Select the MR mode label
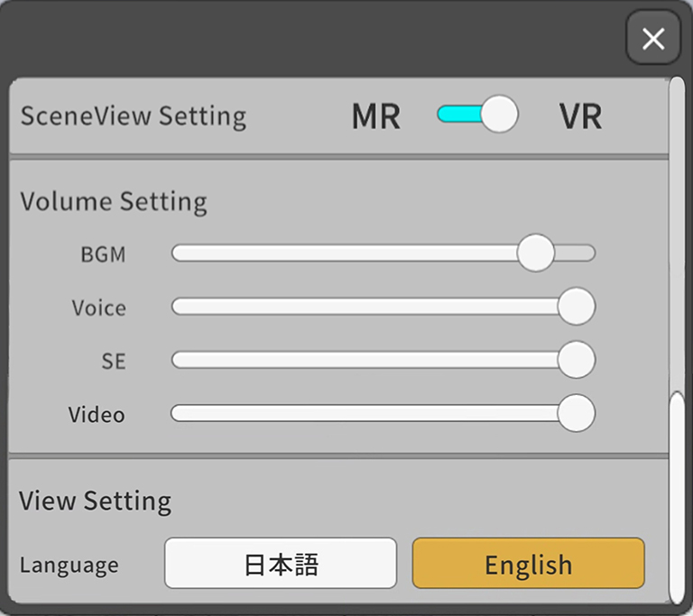The width and height of the screenshot is (693, 616). coord(375,116)
